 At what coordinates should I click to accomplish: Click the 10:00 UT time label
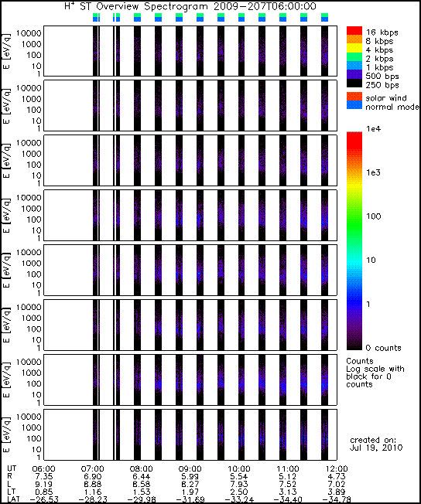[239, 469]
